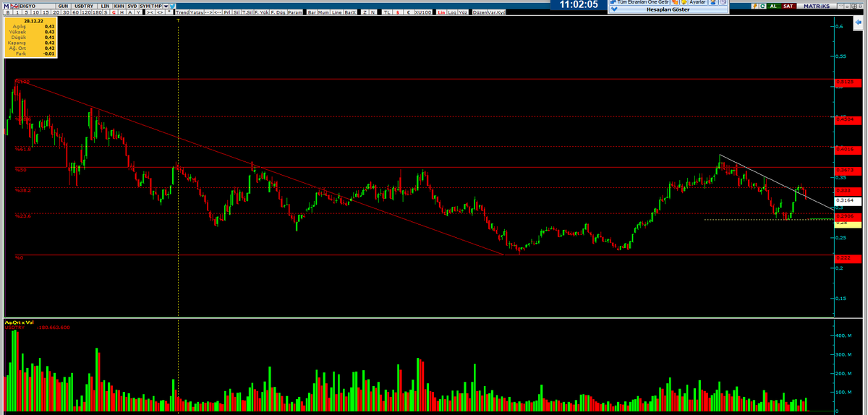This screenshot has width=868, height=415.
Task: Switch chart type to Bar
Action: click(312, 12)
